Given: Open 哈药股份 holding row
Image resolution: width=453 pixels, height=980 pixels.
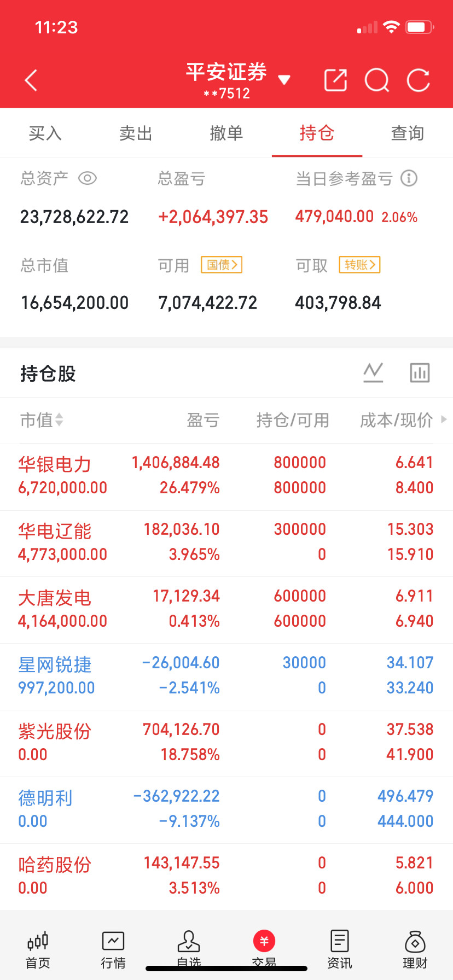Looking at the screenshot, I should (226, 876).
